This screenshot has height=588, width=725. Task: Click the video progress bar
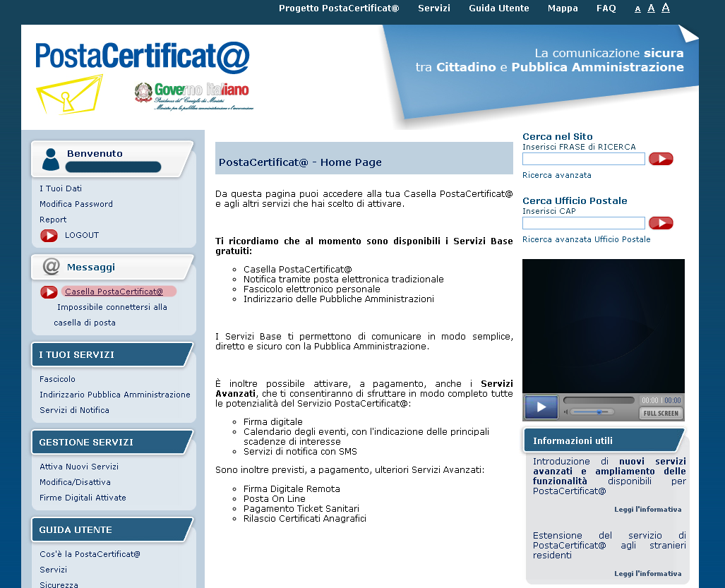pyautogui.click(x=599, y=400)
